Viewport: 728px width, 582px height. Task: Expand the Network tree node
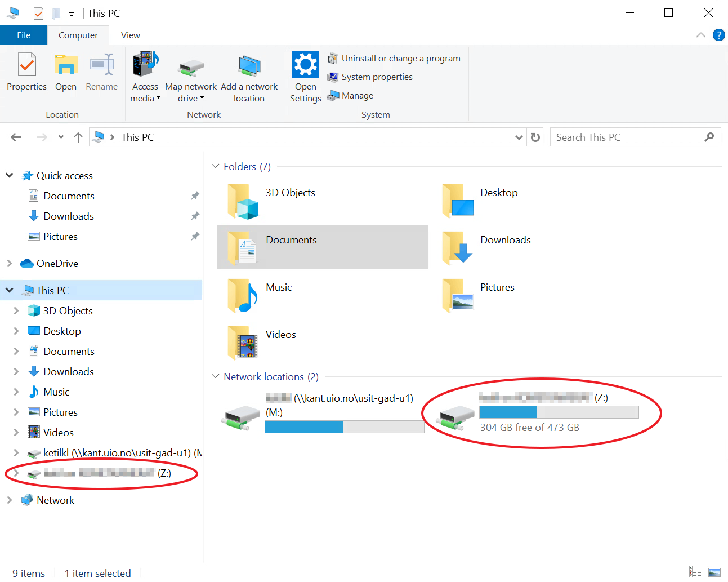[x=10, y=500]
